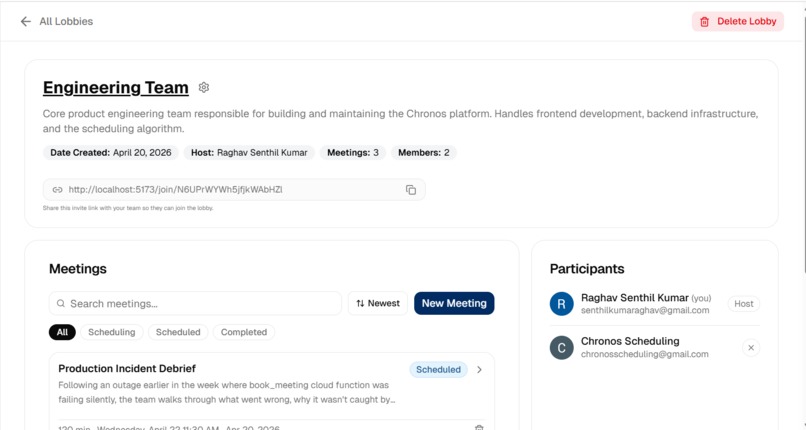Click the lobby description paragraph
Viewport: 806px width, 430px height.
click(x=400, y=121)
